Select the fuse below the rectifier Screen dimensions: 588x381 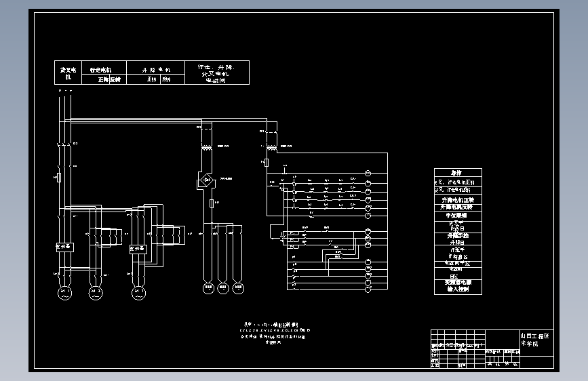pos(212,203)
